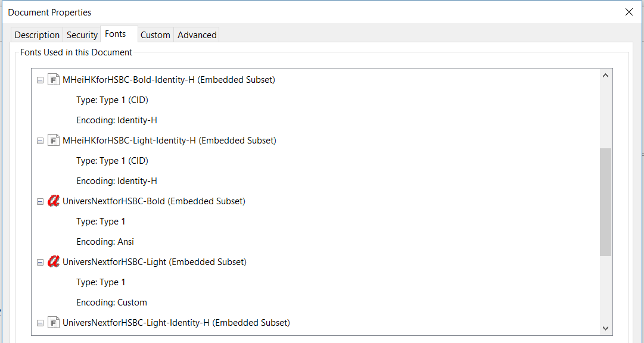
Task: Collapse the MHeiHKforHSBC-Light-Identity-H font entry
Action: [x=40, y=141]
